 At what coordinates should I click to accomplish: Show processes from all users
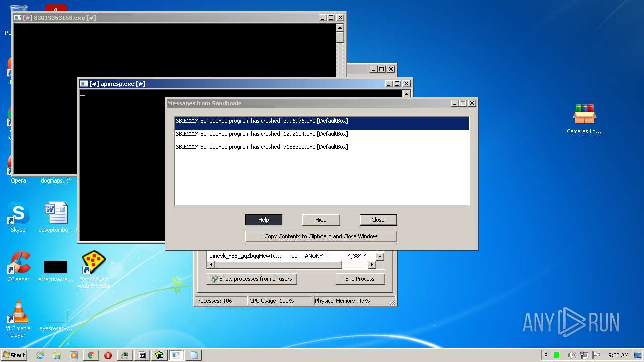252,279
